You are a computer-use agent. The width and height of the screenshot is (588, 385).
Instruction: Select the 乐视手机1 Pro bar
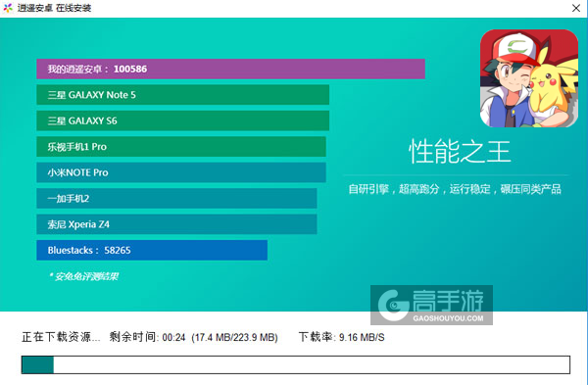tap(181, 147)
